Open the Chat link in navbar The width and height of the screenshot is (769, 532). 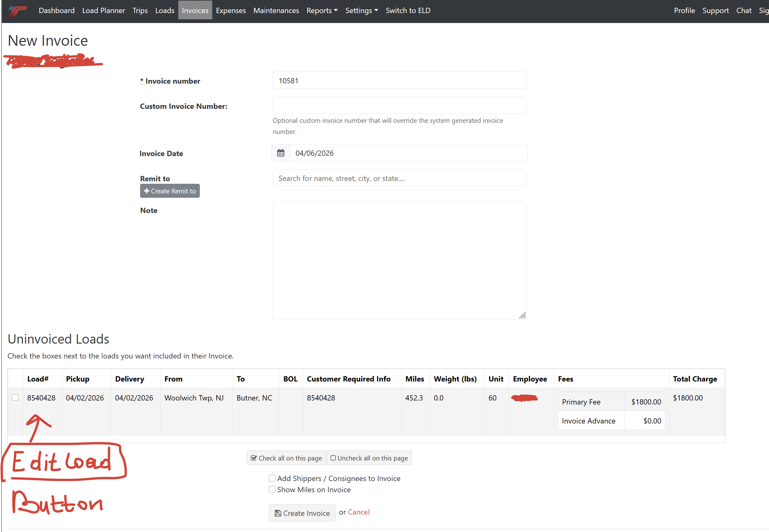(x=744, y=11)
